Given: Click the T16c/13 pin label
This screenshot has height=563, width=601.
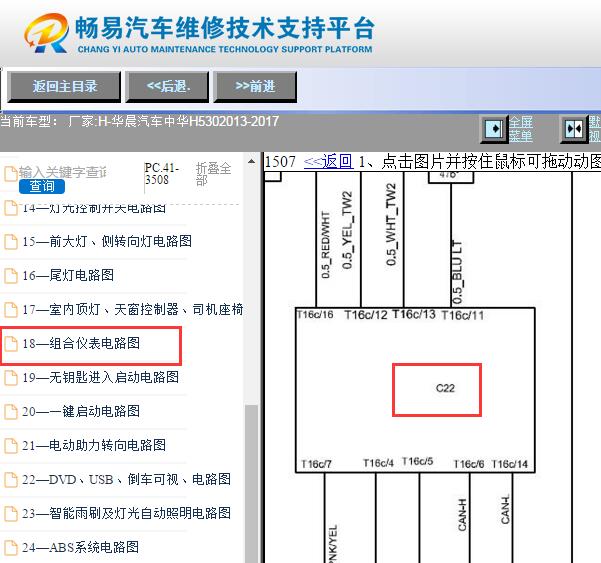Looking at the screenshot, I should pyautogui.click(x=414, y=314).
